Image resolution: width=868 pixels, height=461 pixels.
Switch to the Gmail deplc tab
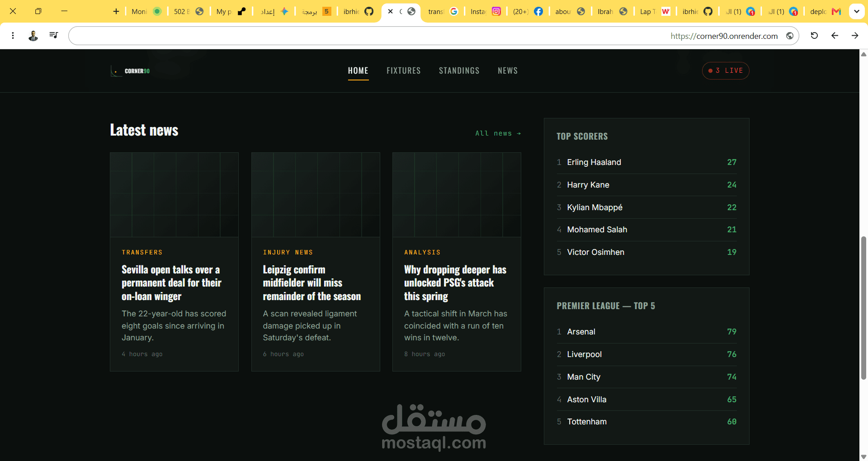coord(826,11)
